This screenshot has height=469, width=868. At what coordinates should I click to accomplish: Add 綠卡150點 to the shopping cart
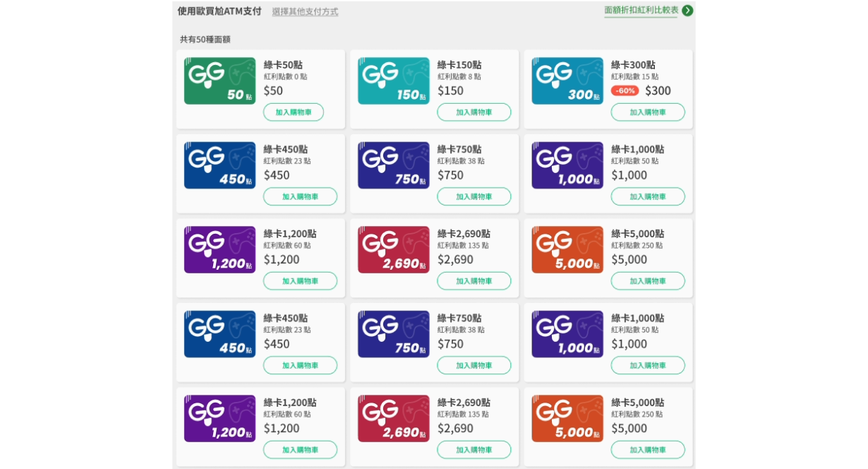(474, 112)
